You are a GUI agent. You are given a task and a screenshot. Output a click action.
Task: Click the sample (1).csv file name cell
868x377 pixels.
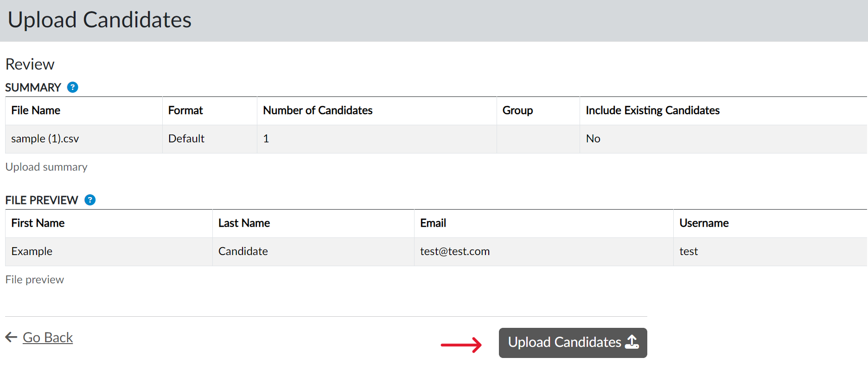pyautogui.click(x=45, y=139)
